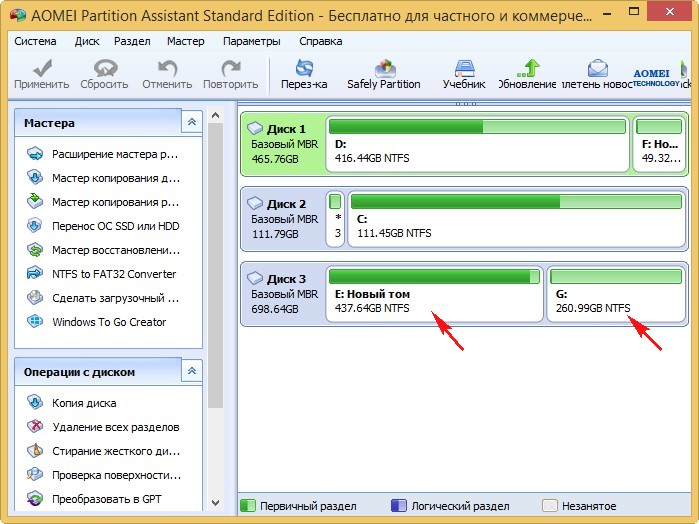The width and height of the screenshot is (699, 524).
Task: Click the Применить (Apply) checkmark icon
Action: (42, 68)
